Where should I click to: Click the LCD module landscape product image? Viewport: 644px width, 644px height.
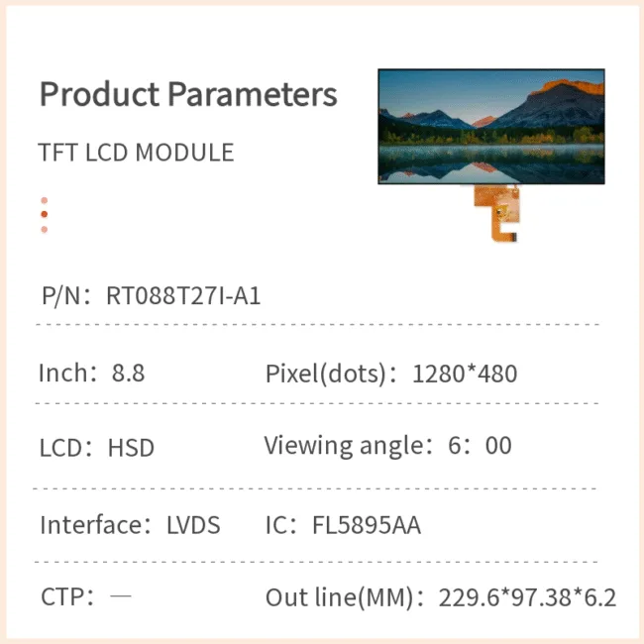pos(490,126)
